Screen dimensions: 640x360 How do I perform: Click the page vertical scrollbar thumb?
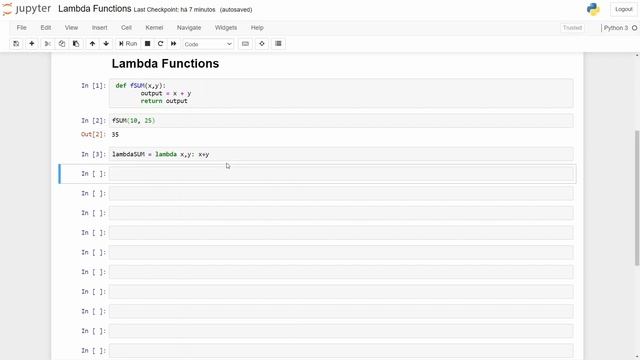point(637,198)
